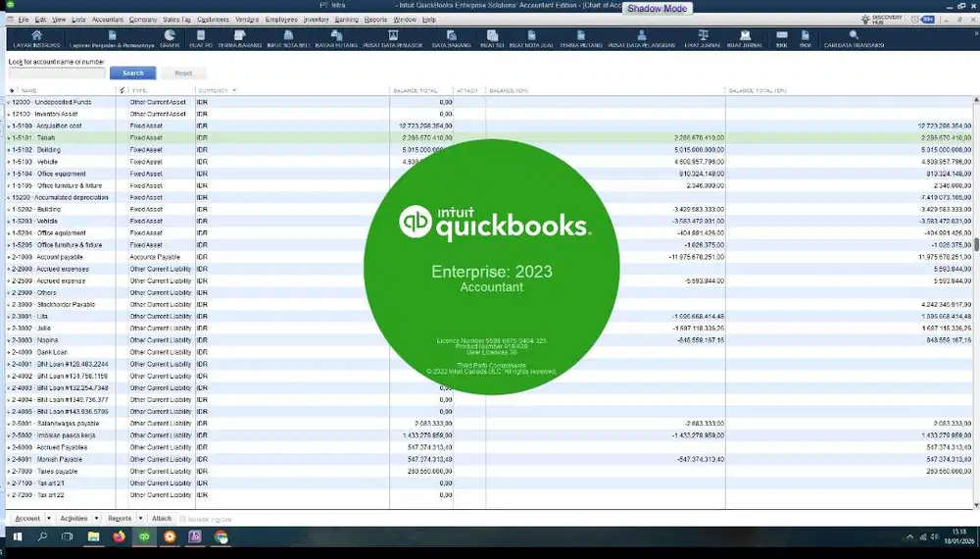Click the Activities button at bottom
The height and width of the screenshot is (559, 980).
[x=73, y=519]
